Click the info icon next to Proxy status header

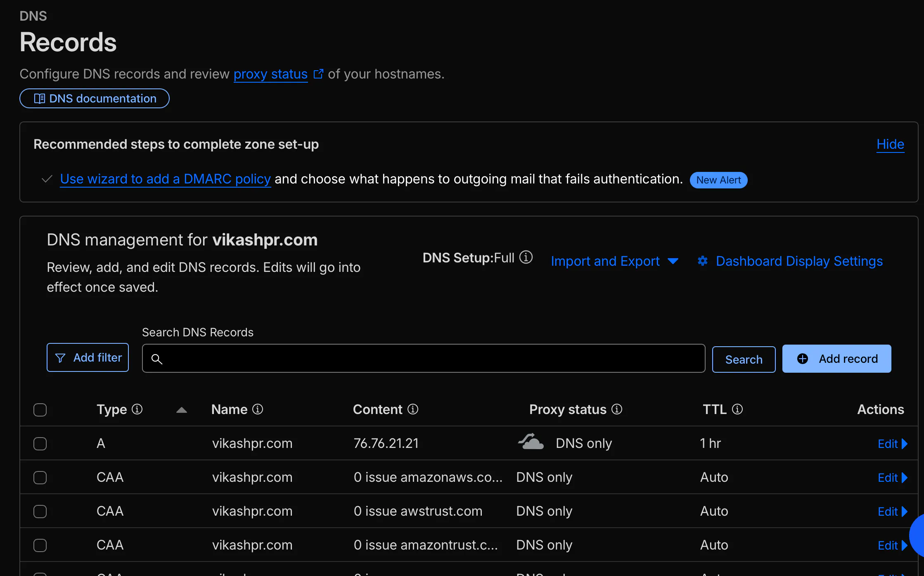click(617, 409)
